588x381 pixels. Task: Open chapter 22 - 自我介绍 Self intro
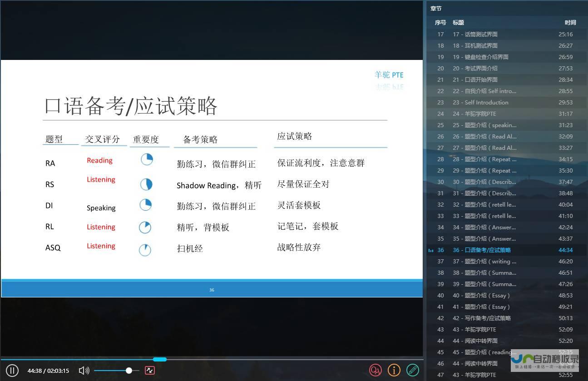tap(506, 91)
